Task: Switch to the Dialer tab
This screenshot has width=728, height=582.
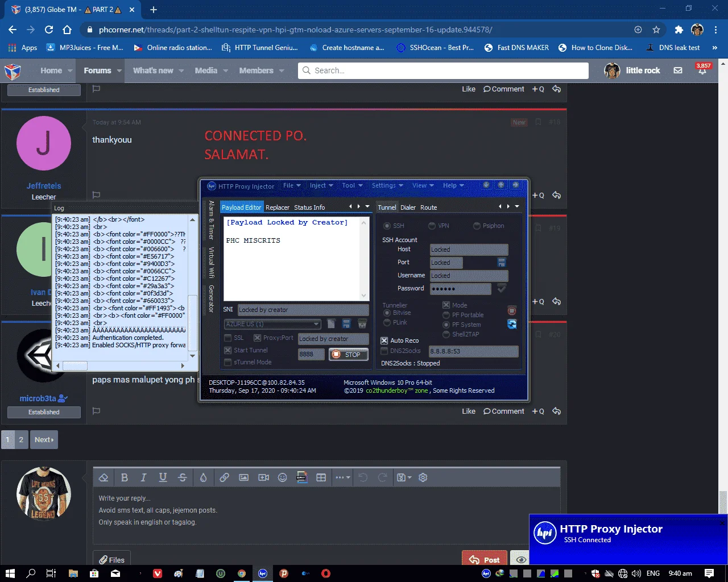Action: 408,207
